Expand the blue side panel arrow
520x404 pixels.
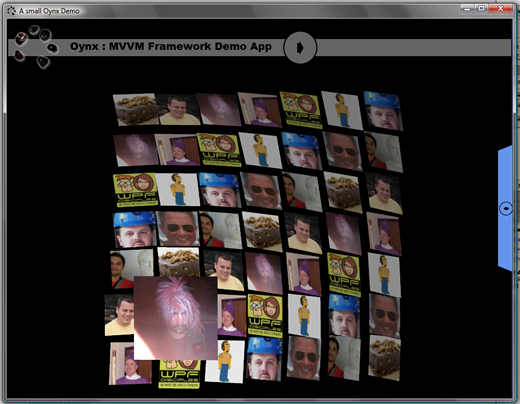tap(506, 209)
